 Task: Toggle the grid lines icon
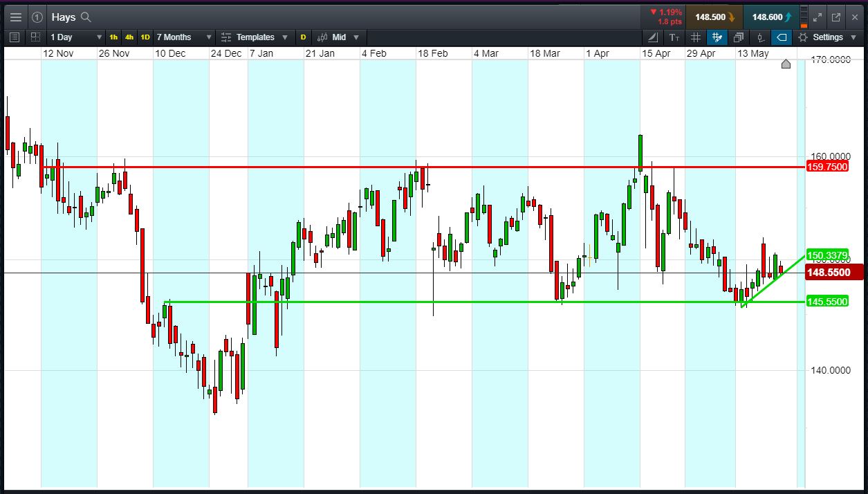pyautogui.click(x=696, y=37)
